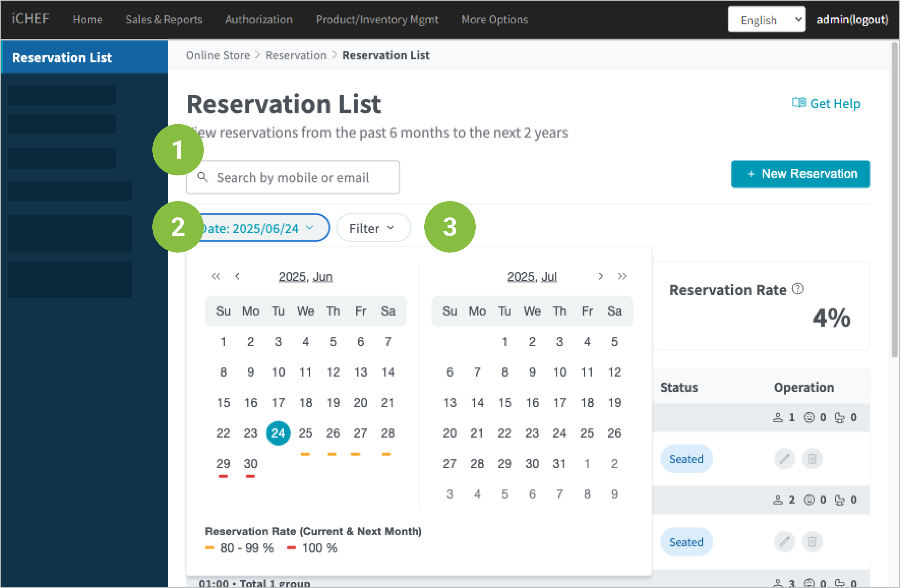Click the previous year double-arrow icon

point(216,276)
